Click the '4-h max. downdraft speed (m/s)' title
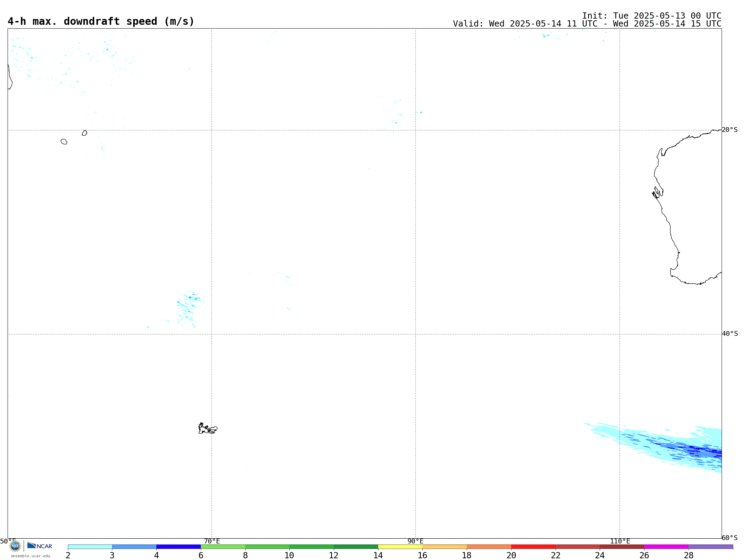The width and height of the screenshot is (744, 560). click(101, 21)
